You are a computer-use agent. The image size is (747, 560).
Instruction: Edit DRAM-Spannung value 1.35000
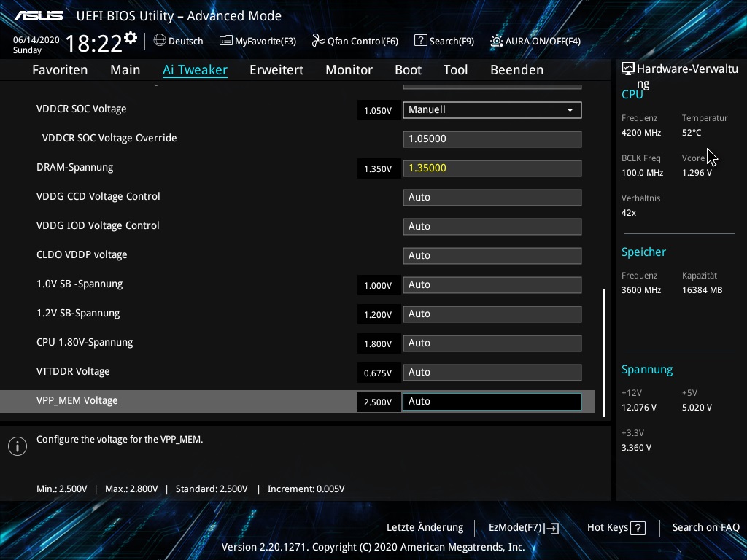coord(492,168)
